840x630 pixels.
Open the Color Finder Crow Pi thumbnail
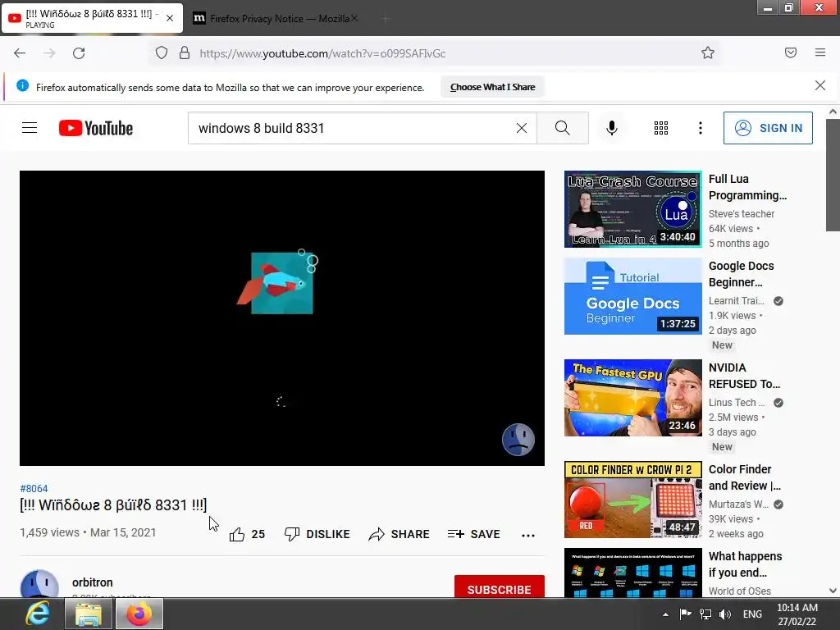click(x=632, y=500)
